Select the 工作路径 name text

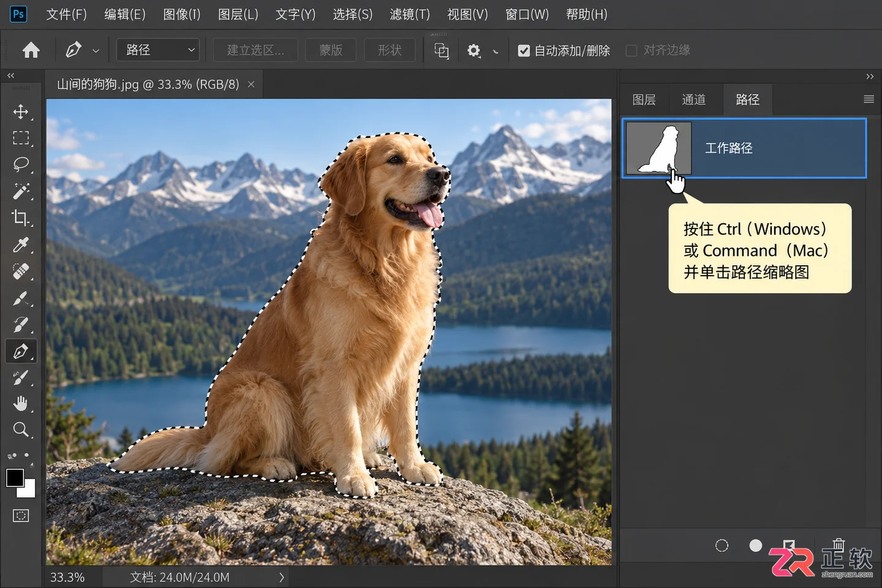pos(728,148)
